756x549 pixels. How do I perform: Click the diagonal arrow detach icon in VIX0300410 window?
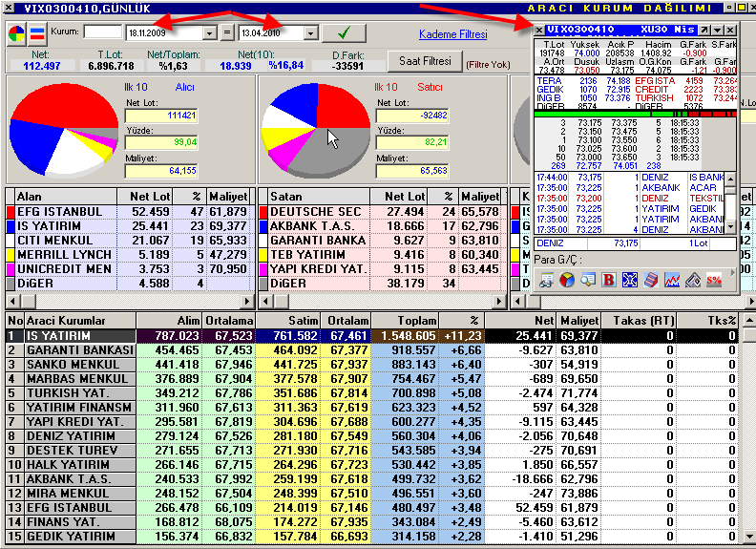(704, 30)
